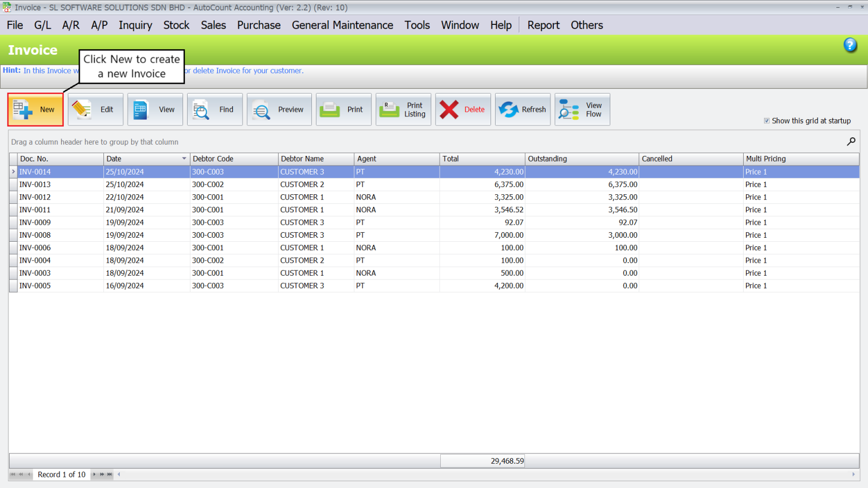
Task: Click the grid search magnifier icon
Action: click(851, 142)
